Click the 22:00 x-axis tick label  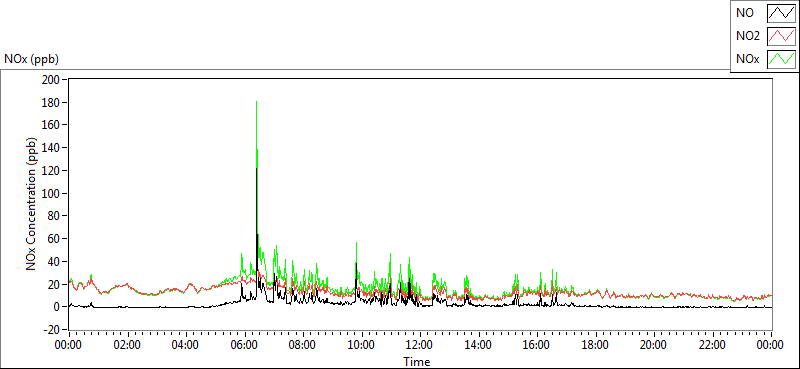(712, 345)
